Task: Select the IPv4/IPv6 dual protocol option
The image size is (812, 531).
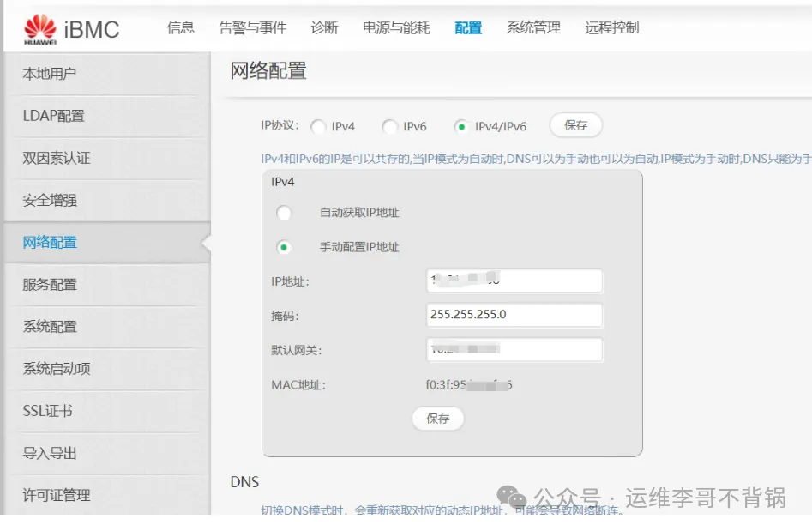Action: pyautogui.click(x=462, y=127)
